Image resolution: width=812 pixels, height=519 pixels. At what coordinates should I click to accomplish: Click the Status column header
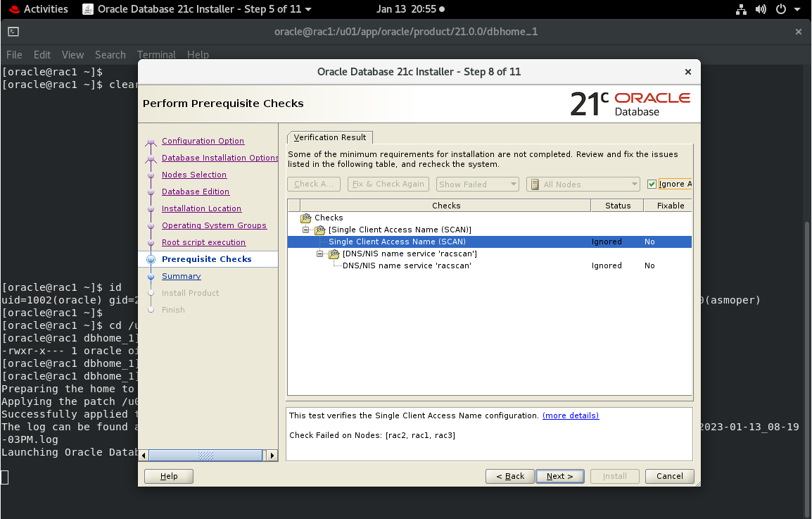618,206
